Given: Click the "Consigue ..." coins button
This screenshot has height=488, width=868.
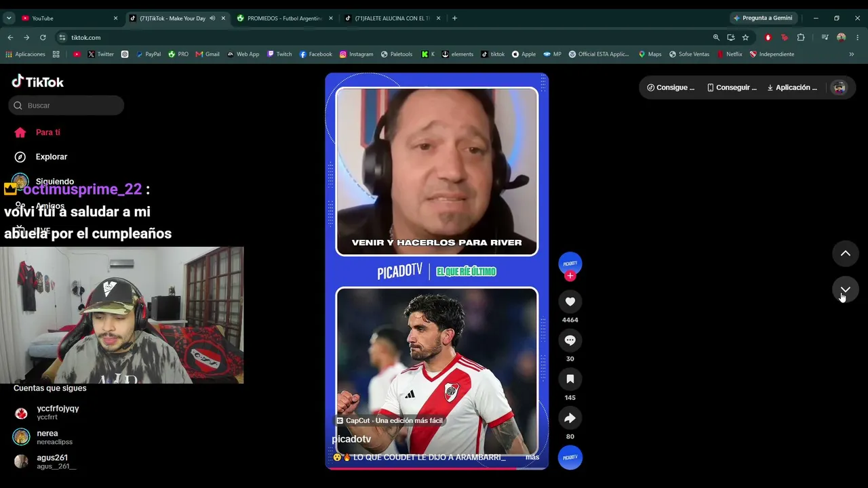Looking at the screenshot, I should pyautogui.click(x=671, y=87).
